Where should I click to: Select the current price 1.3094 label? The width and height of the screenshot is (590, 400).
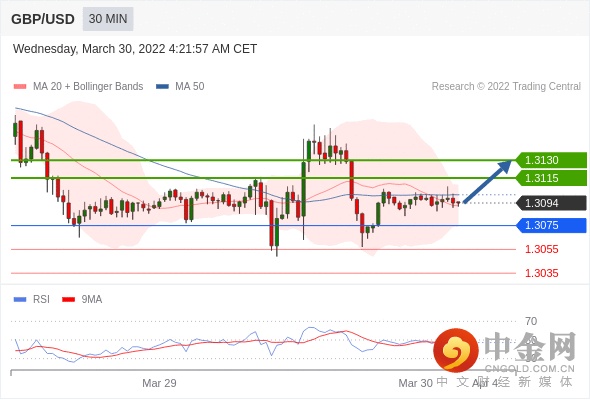click(x=551, y=203)
